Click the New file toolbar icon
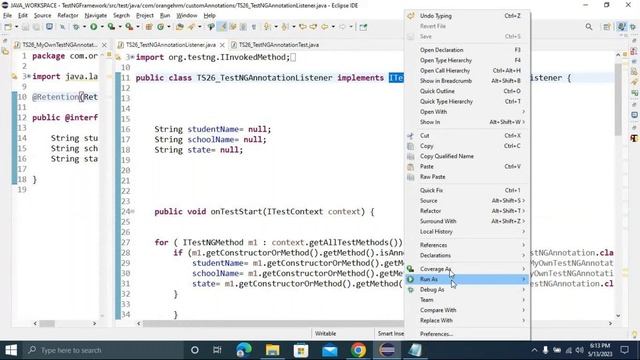 pyautogui.click(x=8, y=27)
